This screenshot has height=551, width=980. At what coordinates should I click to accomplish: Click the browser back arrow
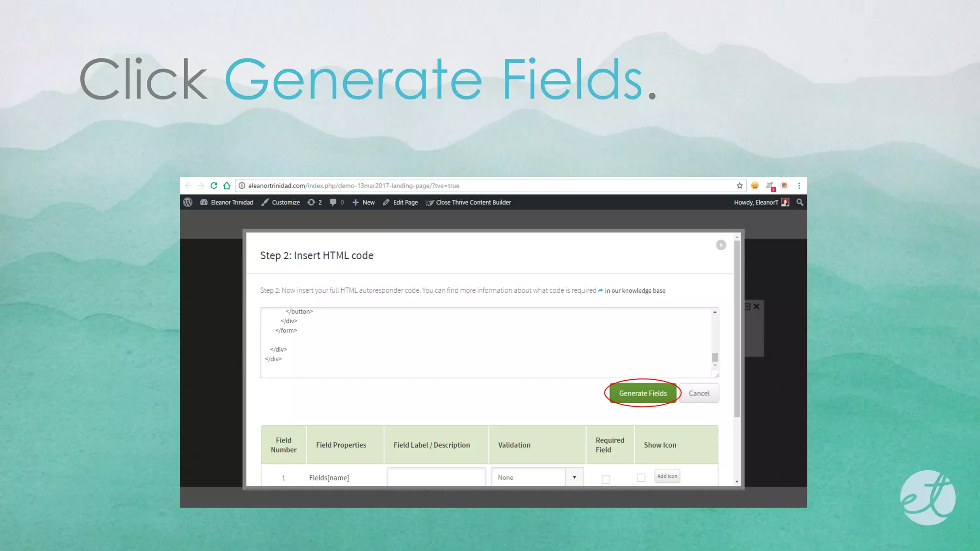tap(188, 186)
